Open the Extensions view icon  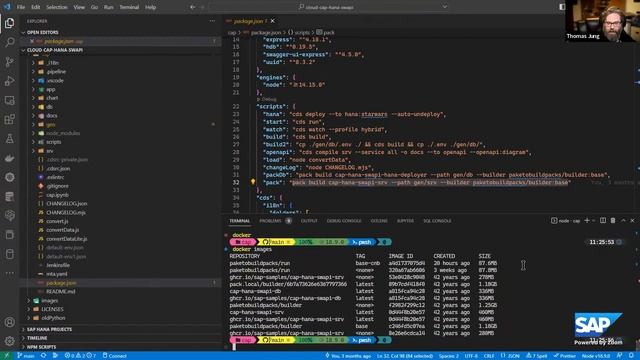pyautogui.click(x=9, y=119)
